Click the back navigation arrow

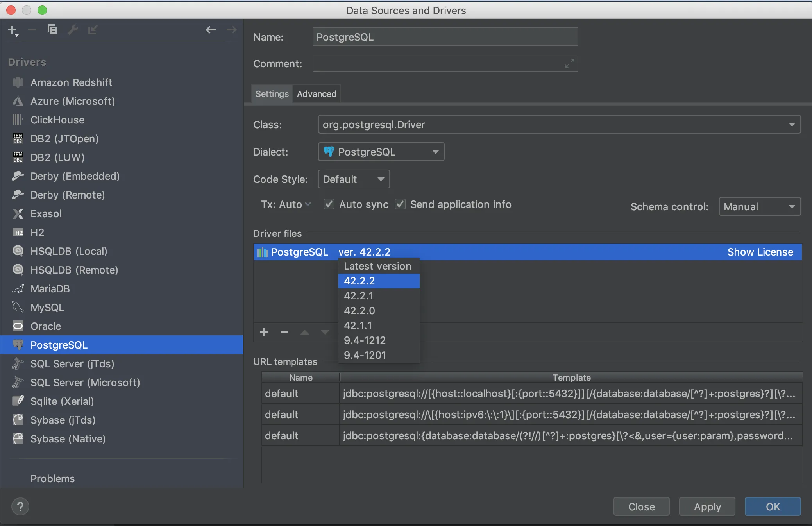click(211, 30)
